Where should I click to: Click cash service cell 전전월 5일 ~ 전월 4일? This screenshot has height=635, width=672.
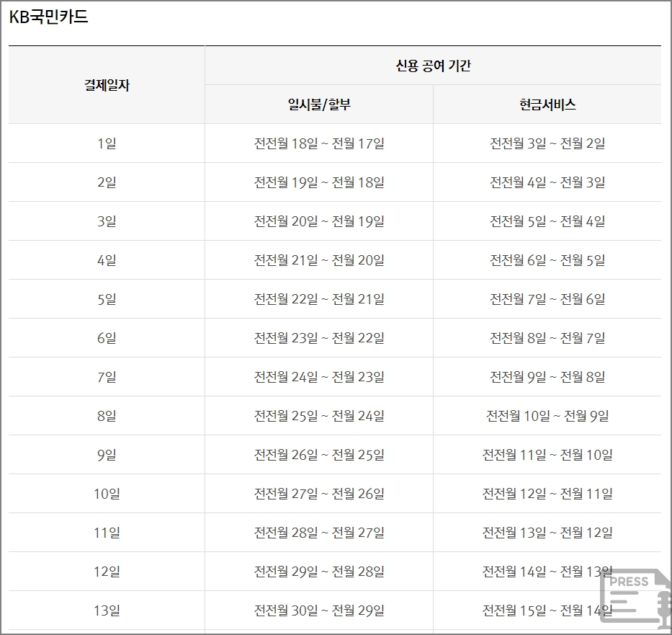pyautogui.click(x=547, y=221)
